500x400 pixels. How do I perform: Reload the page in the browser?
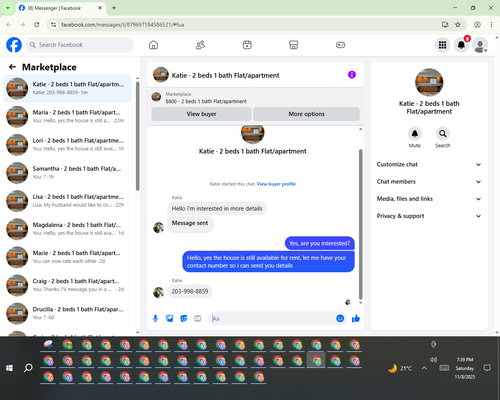pyautogui.click(x=37, y=24)
